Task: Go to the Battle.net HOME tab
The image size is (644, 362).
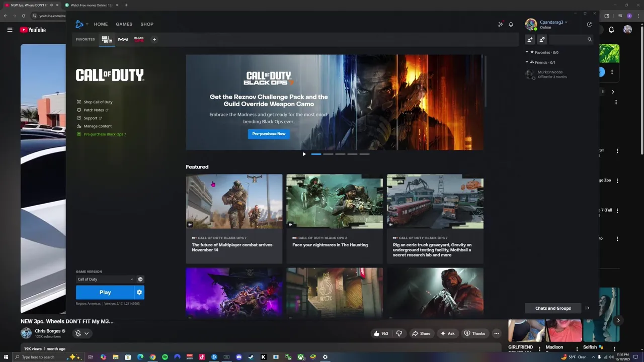Action: pyautogui.click(x=101, y=24)
